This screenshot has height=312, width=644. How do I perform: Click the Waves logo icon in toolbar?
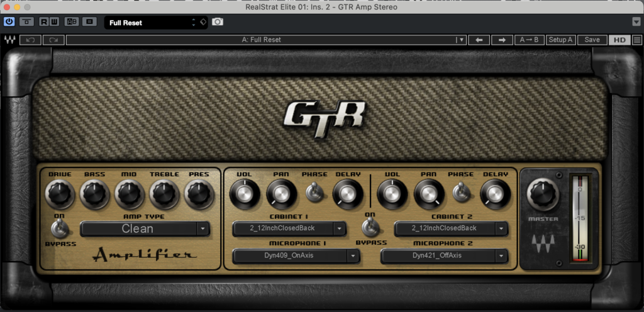tap(9, 40)
